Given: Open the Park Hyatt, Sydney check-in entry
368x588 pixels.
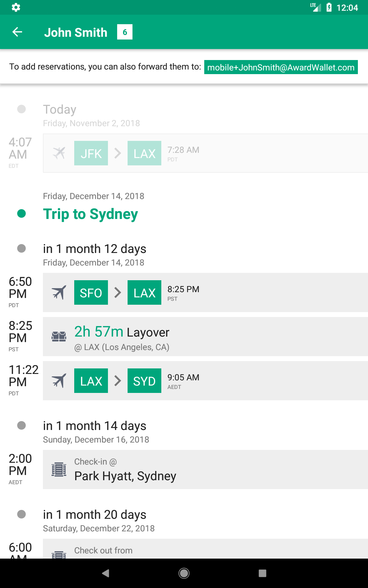Looking at the screenshot, I should tap(202, 469).
